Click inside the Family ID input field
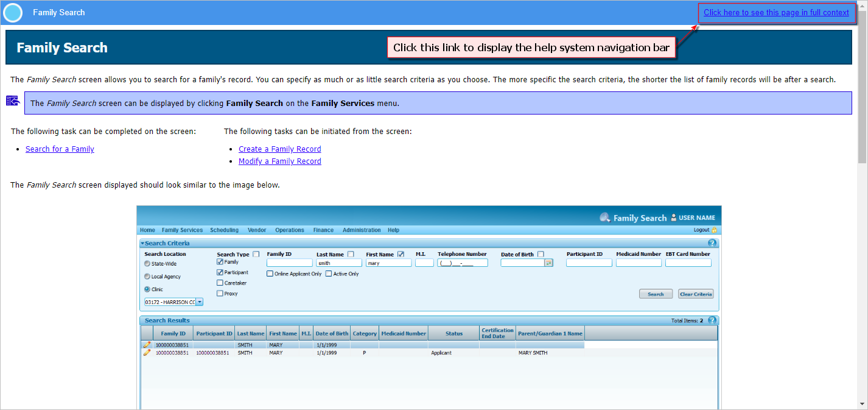868x410 pixels. [x=290, y=262]
